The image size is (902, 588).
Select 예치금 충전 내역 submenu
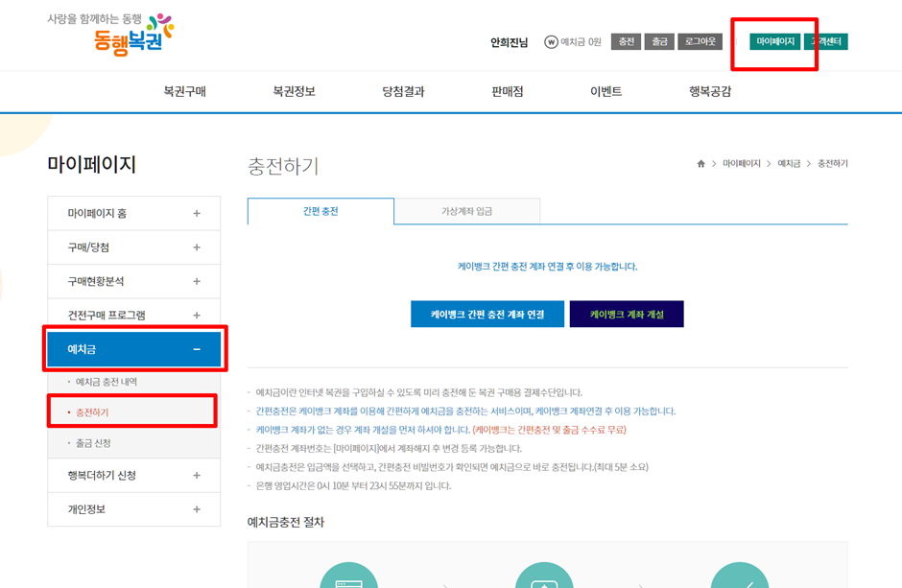point(107,382)
